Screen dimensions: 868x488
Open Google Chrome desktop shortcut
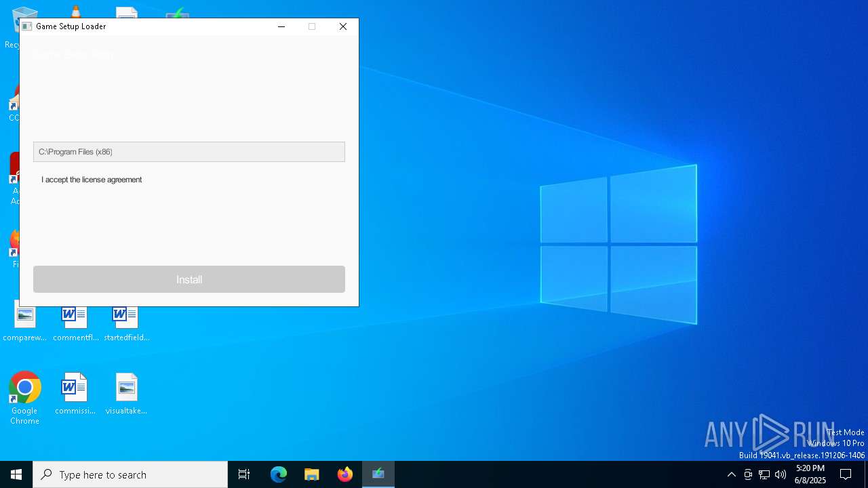pyautogui.click(x=24, y=398)
